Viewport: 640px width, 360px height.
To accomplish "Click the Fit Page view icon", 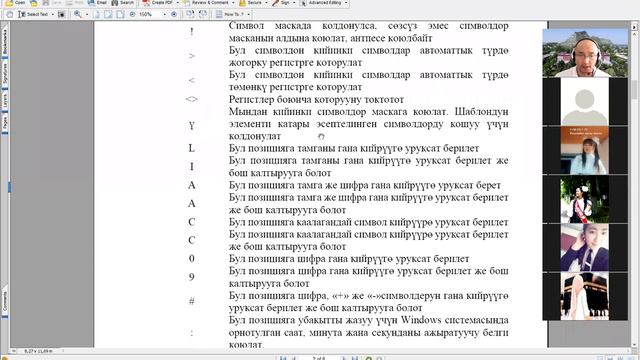I will click(108, 14).
